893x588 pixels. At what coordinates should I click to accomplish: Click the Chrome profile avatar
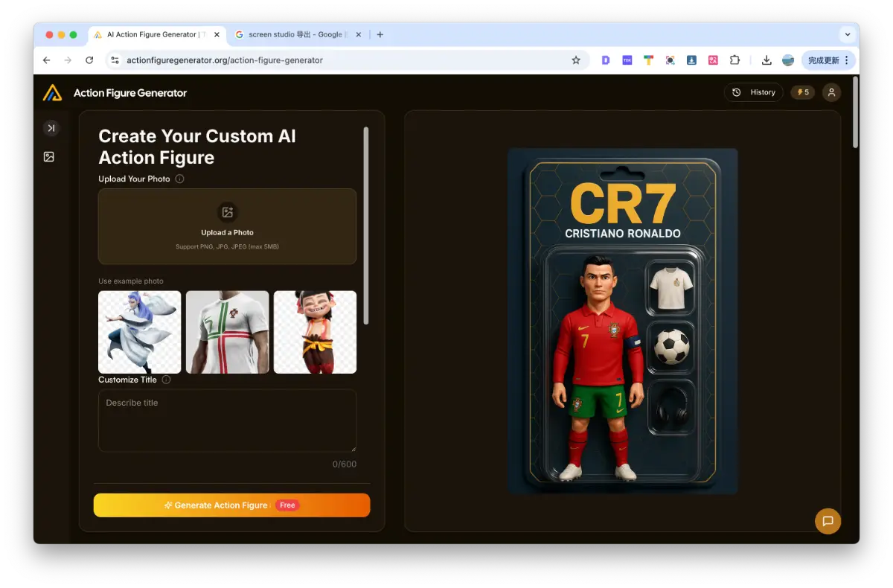(x=788, y=60)
